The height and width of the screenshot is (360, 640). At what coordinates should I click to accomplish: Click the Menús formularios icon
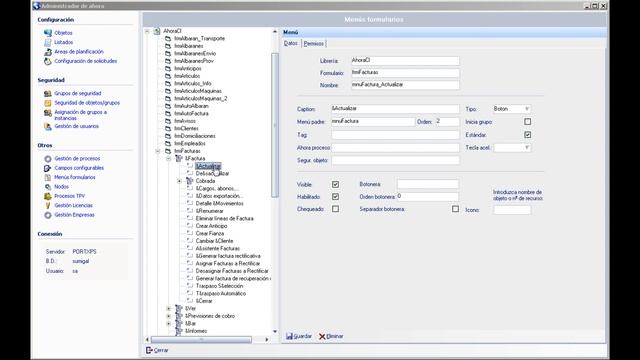point(48,178)
